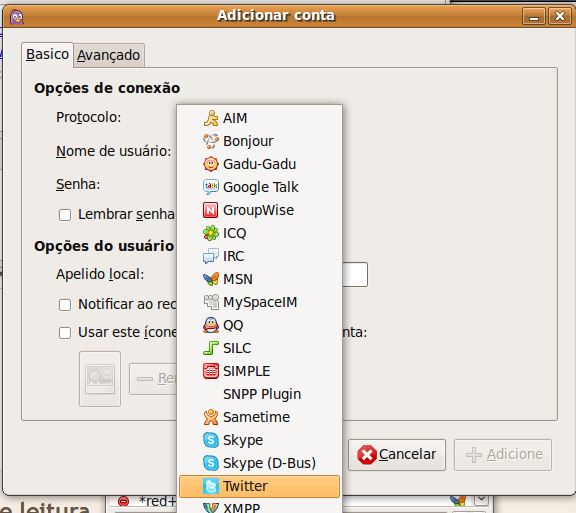Select the Twitter bird icon
This screenshot has width=576, height=513.
tap(211, 486)
